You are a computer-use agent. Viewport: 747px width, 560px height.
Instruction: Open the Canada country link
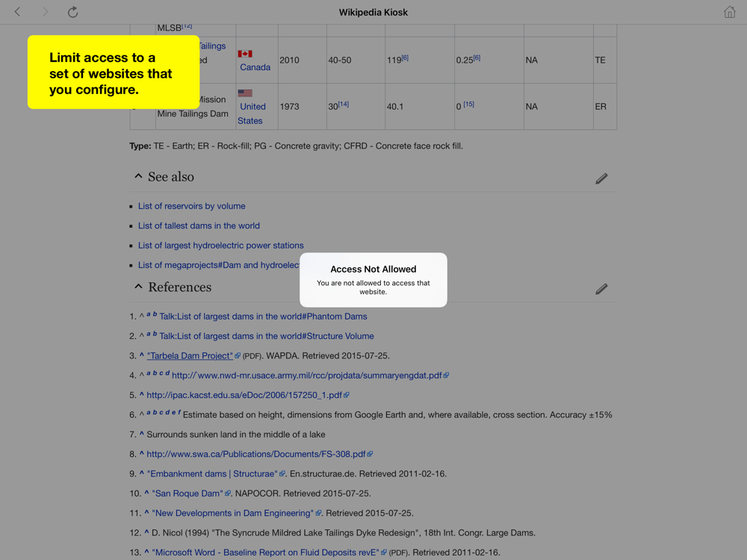[x=255, y=67]
